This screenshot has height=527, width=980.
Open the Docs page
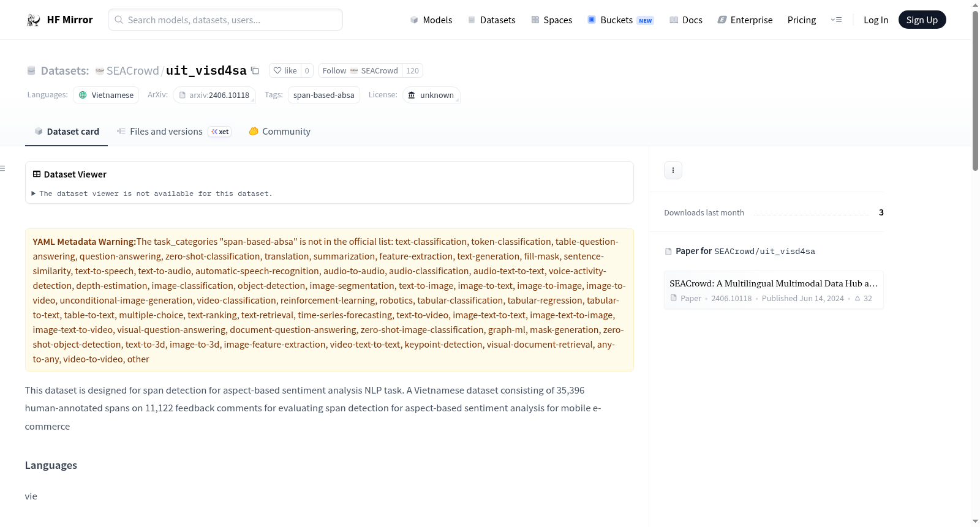click(x=686, y=20)
